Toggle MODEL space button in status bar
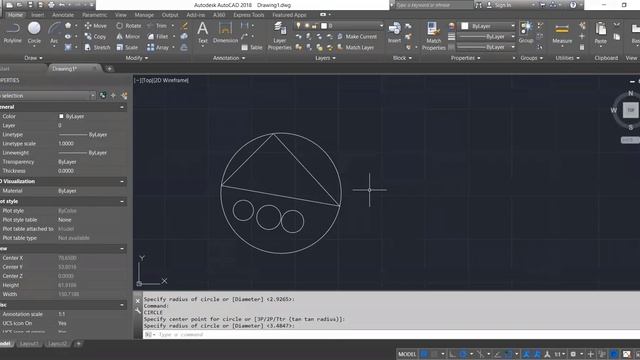Screen dimensions: 640x360 click(407, 354)
